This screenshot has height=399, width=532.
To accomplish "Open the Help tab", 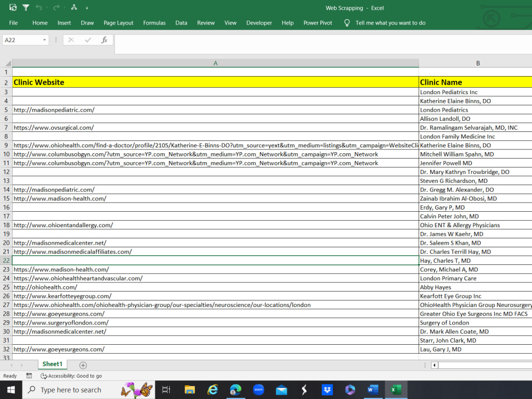I will (288, 23).
